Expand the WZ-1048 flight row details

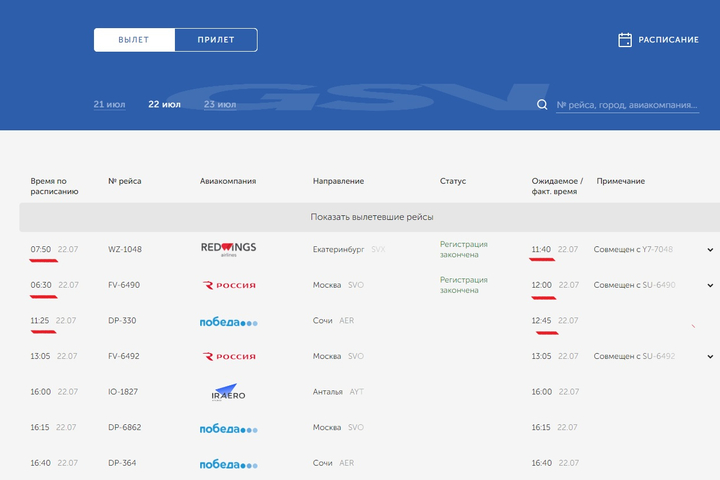(x=710, y=250)
